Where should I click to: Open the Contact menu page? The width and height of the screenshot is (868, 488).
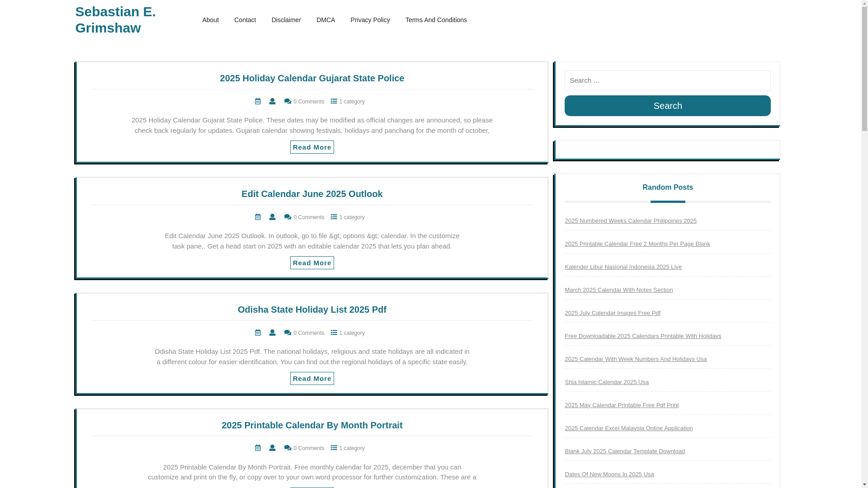[245, 20]
